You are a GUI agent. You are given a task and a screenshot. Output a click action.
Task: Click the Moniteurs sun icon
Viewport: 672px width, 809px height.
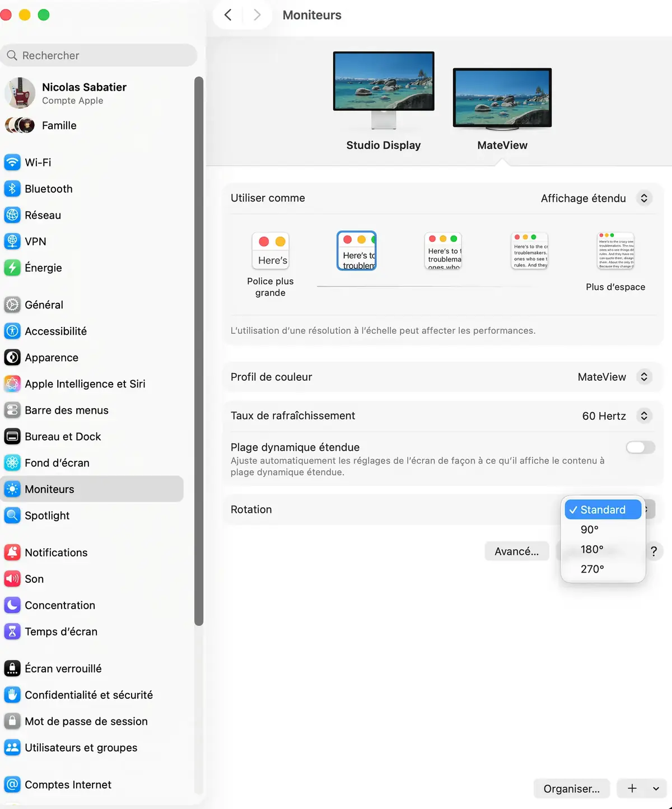[x=12, y=489]
